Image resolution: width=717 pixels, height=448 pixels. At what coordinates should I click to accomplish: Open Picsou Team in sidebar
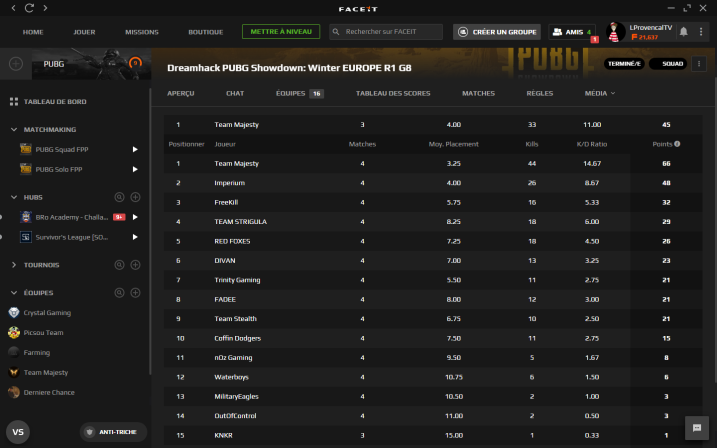43,333
